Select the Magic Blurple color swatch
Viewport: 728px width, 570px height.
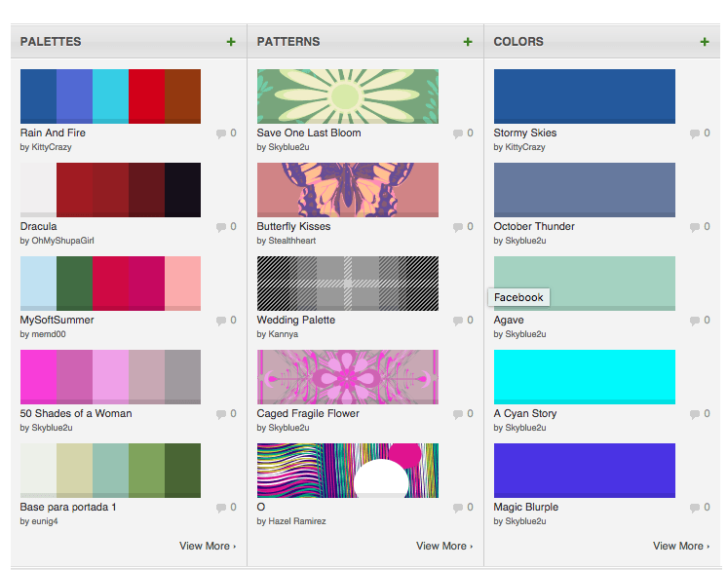pyautogui.click(x=585, y=471)
